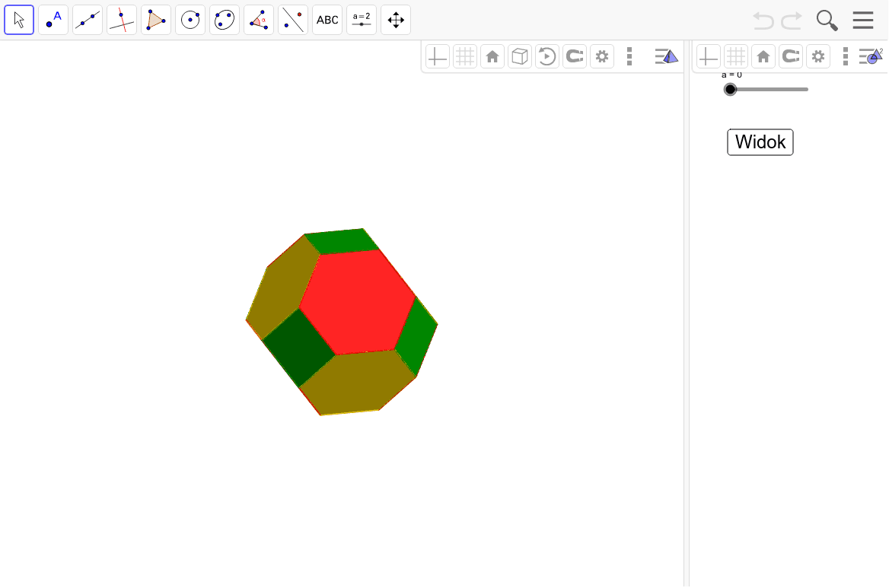Reset Graphics 2 view to home

pyautogui.click(x=763, y=56)
